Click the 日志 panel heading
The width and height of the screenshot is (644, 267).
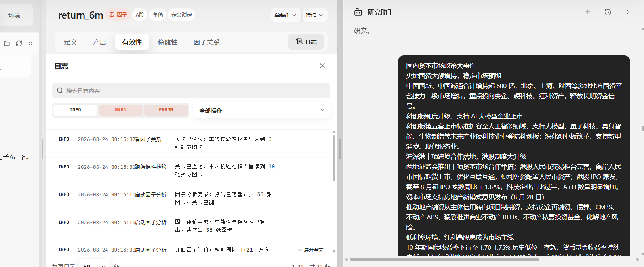(61, 66)
